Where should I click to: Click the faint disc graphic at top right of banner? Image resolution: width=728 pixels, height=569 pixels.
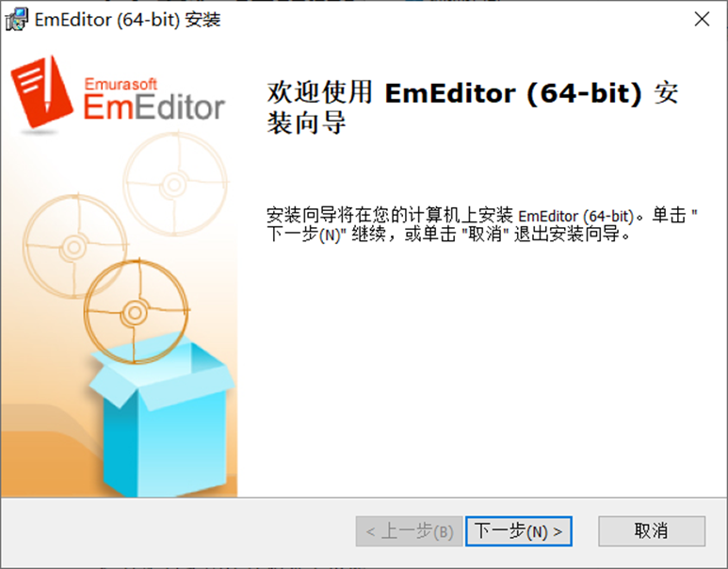(175, 184)
